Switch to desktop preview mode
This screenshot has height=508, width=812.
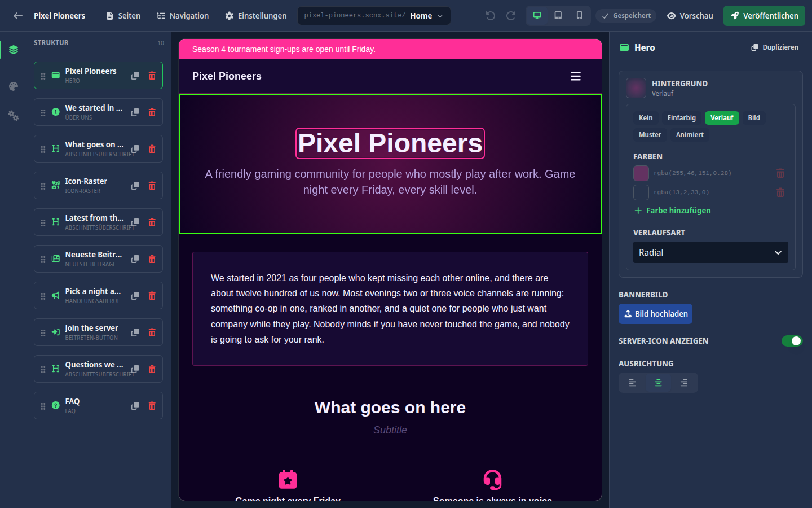pyautogui.click(x=537, y=16)
